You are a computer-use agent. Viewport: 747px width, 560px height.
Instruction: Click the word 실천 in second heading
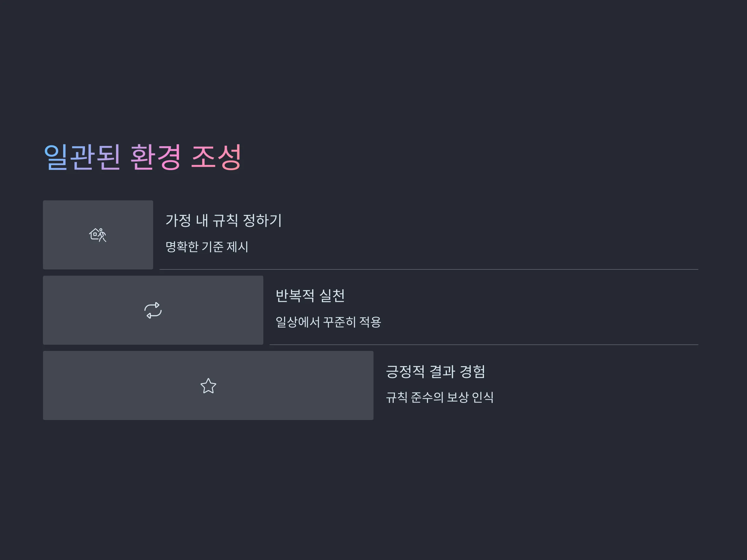click(331, 296)
